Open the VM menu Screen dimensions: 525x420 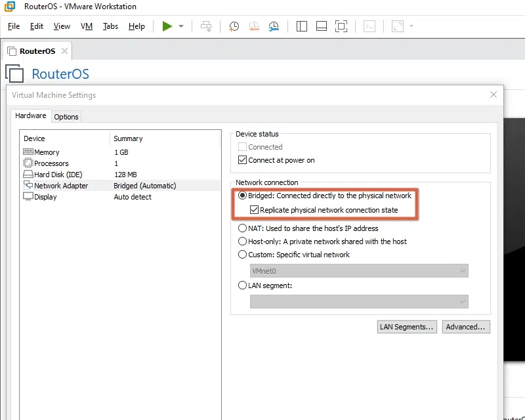(x=86, y=26)
